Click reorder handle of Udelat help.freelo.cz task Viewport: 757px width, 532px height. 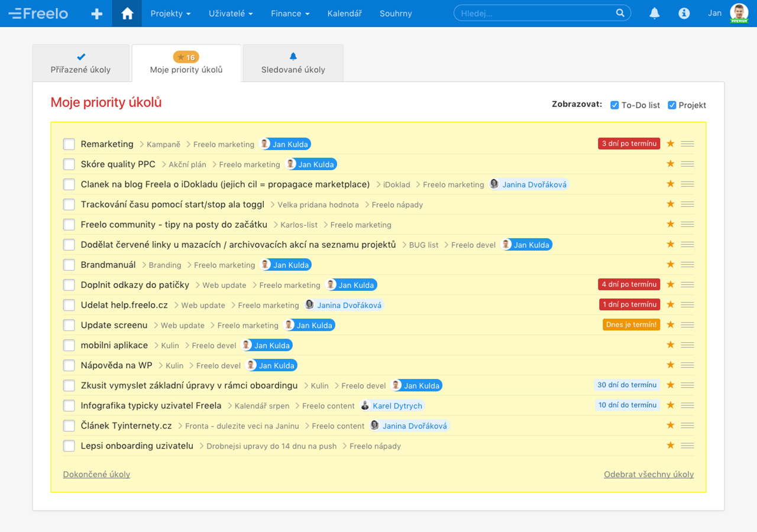[687, 304]
